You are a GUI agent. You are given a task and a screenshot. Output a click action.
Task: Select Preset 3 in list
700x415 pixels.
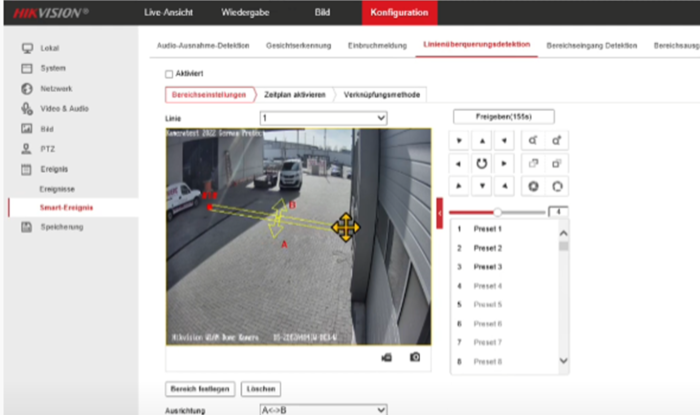(504, 267)
